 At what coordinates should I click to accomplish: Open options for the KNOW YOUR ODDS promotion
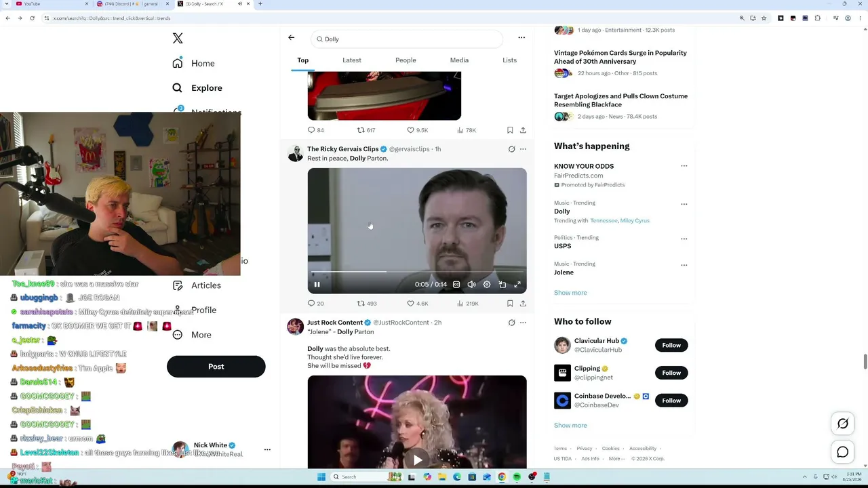(684, 166)
